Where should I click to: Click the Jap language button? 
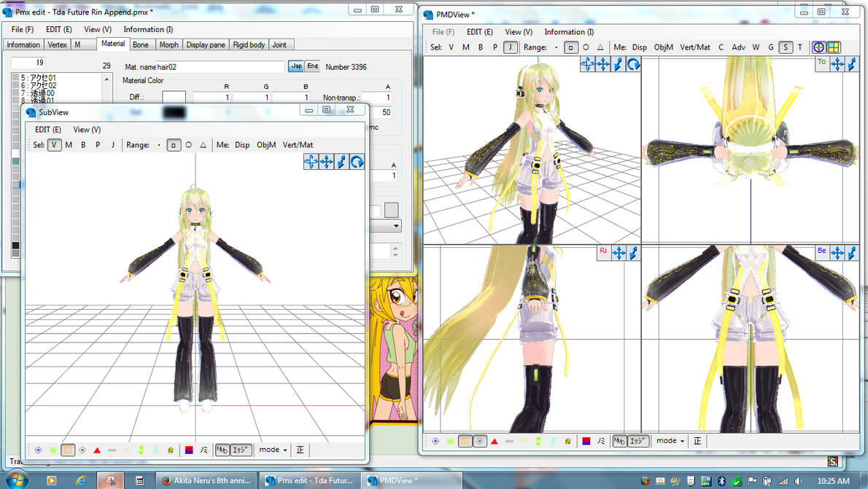(297, 66)
